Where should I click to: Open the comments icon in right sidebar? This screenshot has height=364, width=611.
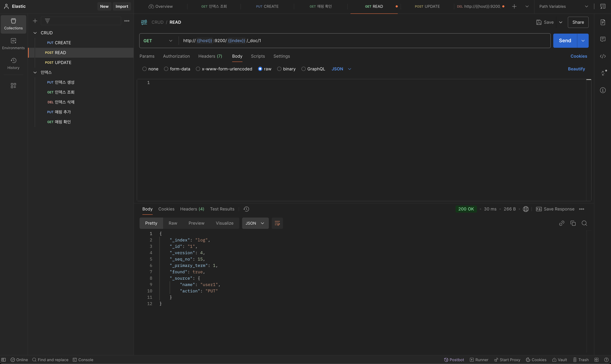coord(603,39)
